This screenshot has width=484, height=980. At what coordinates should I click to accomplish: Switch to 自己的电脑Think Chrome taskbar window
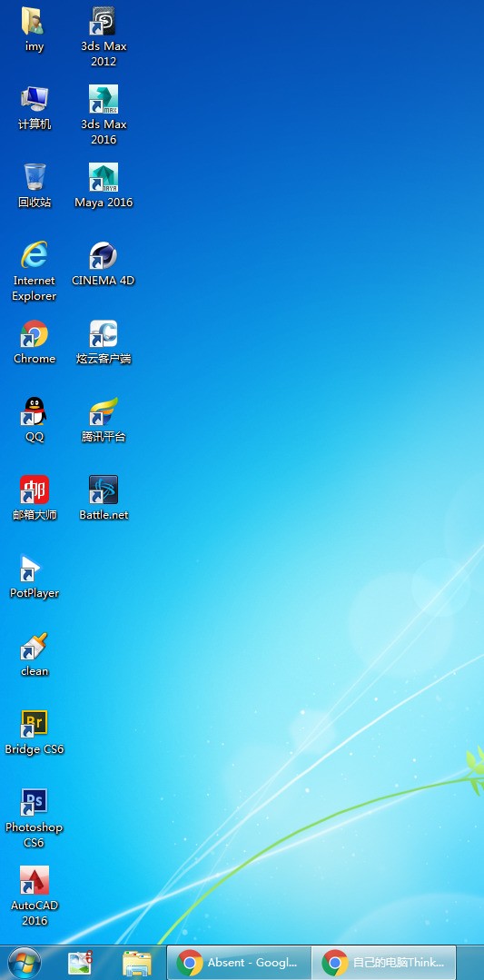click(x=384, y=963)
